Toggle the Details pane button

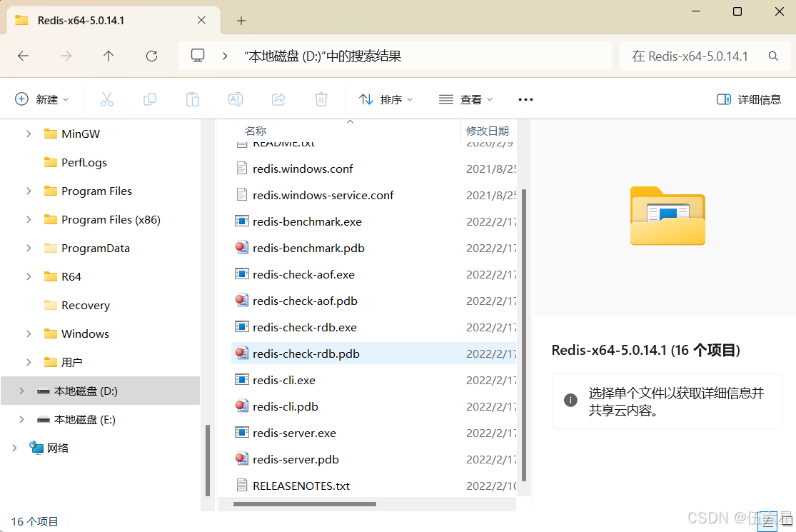pyautogui.click(x=748, y=99)
